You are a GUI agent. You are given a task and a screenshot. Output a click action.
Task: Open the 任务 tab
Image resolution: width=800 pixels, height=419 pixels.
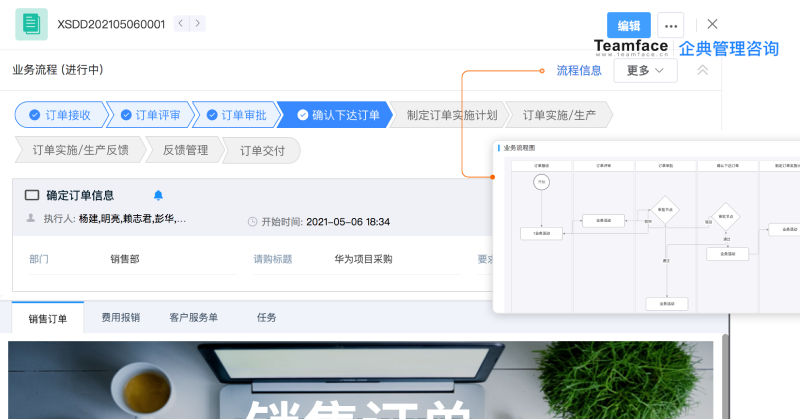click(x=266, y=318)
